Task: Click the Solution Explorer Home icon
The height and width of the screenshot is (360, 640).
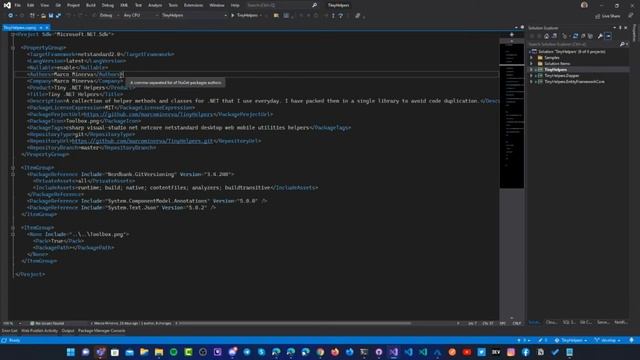Action: (547, 36)
